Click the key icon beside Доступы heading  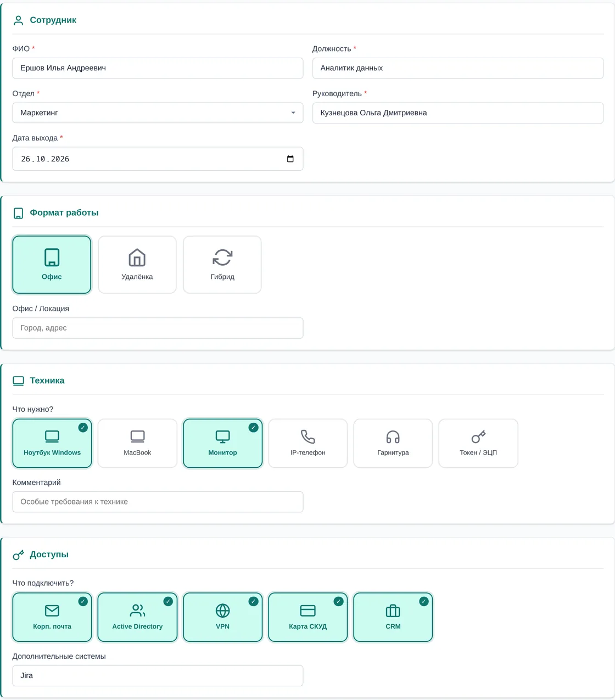point(18,555)
